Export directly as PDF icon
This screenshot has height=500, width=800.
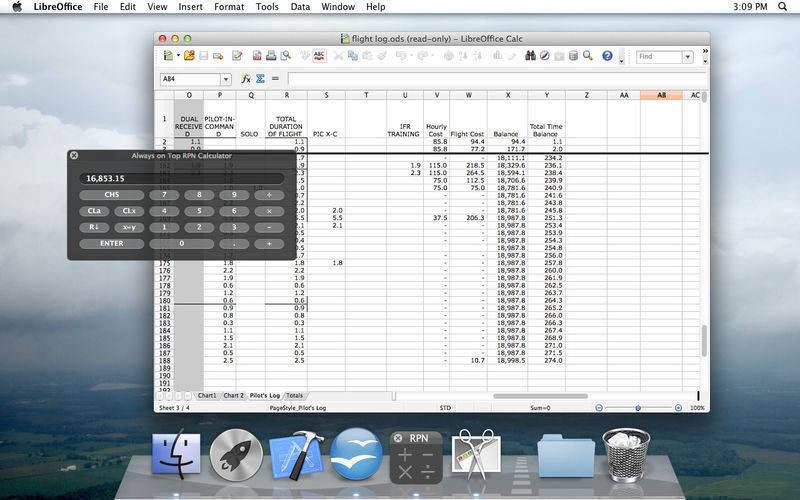[x=257, y=56]
